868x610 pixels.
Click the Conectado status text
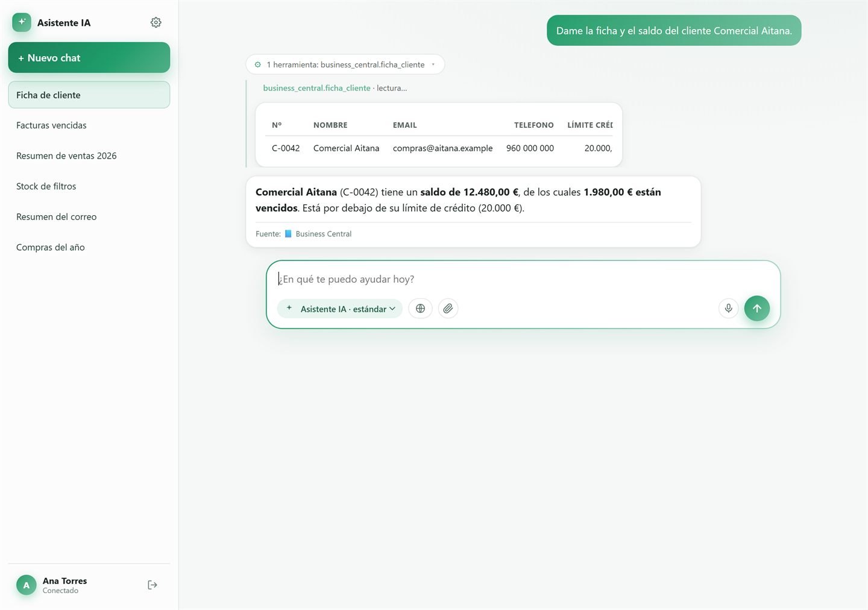click(60, 591)
